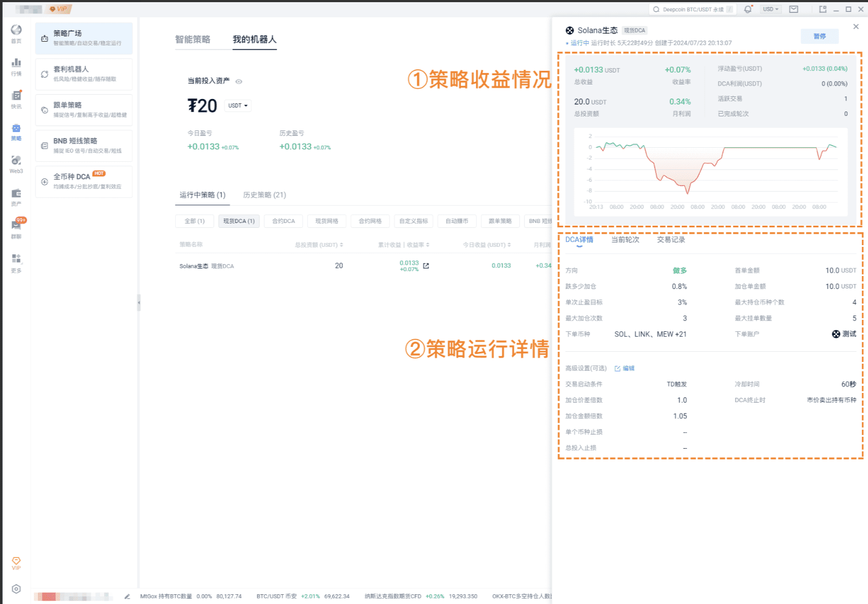Viewport: 868px width, 604px height.
Task: Open BNB 短线策略 menu card
Action: [84, 146]
